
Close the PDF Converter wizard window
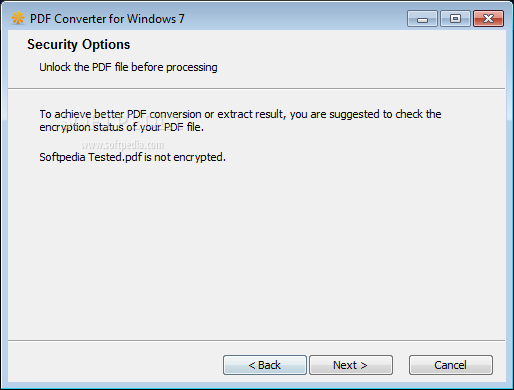tap(488, 19)
